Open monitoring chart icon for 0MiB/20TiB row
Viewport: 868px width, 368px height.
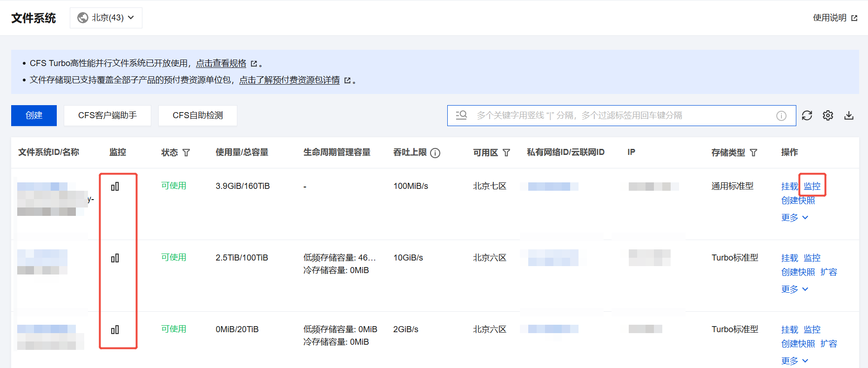pos(115,330)
